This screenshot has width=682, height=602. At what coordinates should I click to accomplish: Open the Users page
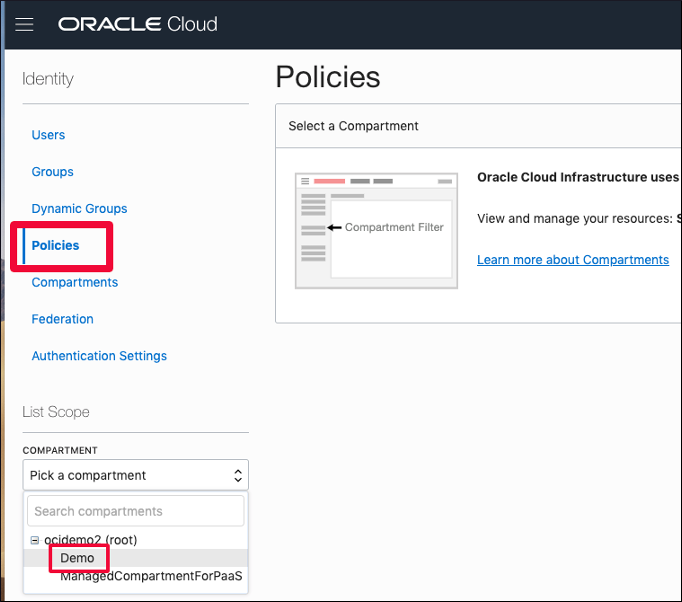click(48, 135)
